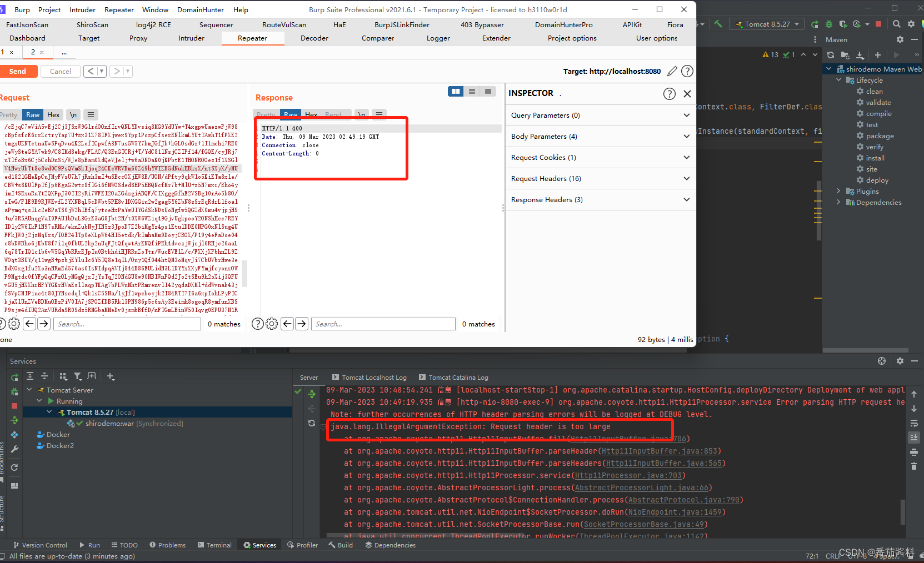This screenshot has width=924, height=563.
Task: Select the combined tabbed request/response layout
Action: click(x=488, y=92)
